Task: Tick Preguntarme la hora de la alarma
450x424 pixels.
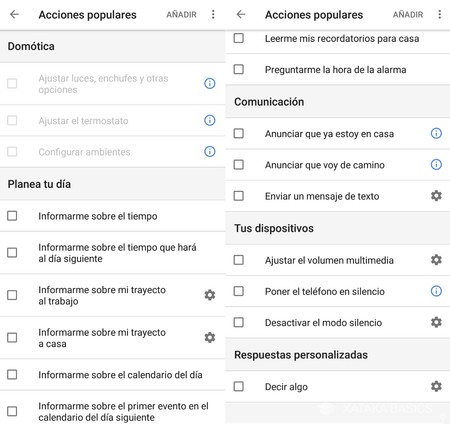Action: [x=239, y=69]
